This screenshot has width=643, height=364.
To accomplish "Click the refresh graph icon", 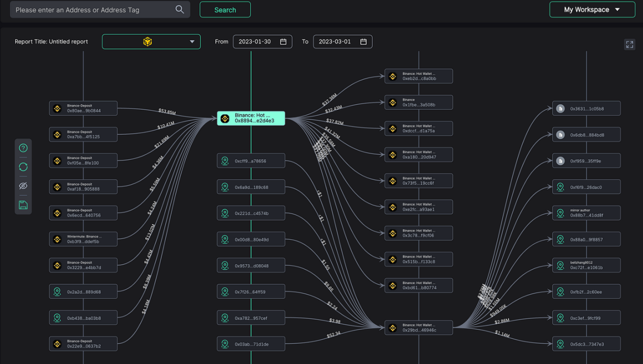I will (23, 167).
